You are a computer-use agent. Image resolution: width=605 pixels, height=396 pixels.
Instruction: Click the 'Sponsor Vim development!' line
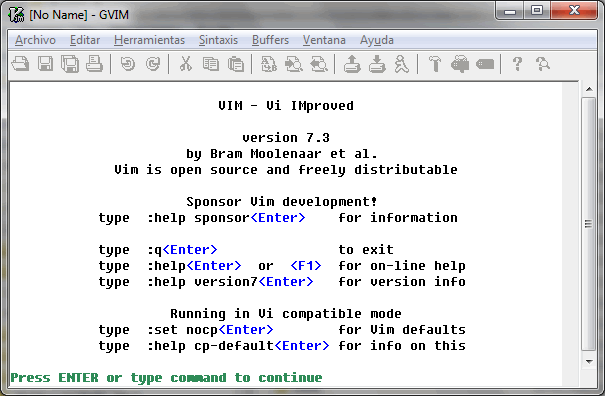coord(282,202)
